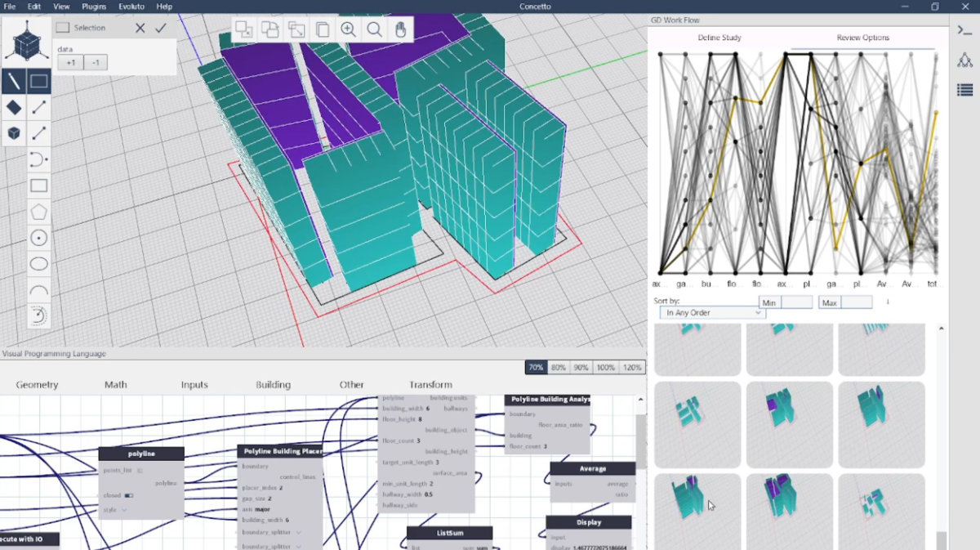Set graph zoom to 70%
This screenshot has width=980, height=550.
(x=536, y=368)
